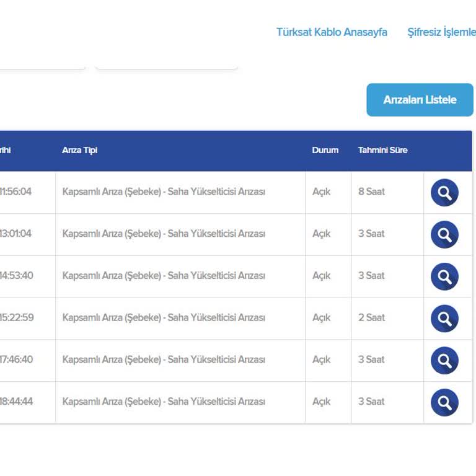The height and width of the screenshot is (476, 476).
Task: Select the Durum column header
Action: [x=325, y=150]
